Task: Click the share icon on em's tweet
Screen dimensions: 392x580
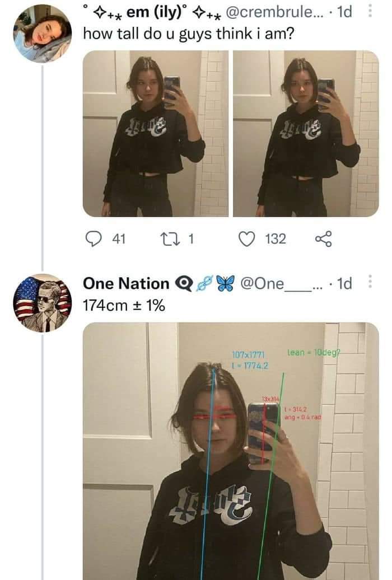Action: point(323,240)
